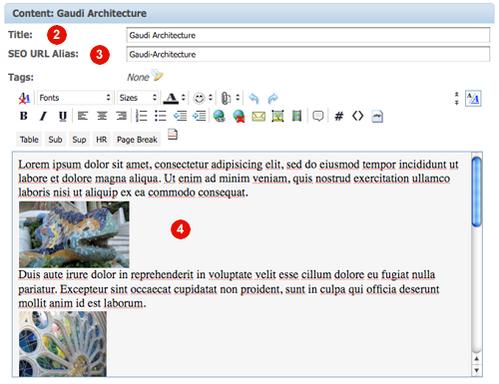Click the insert link globe icon
499x384 pixels.
click(219, 116)
